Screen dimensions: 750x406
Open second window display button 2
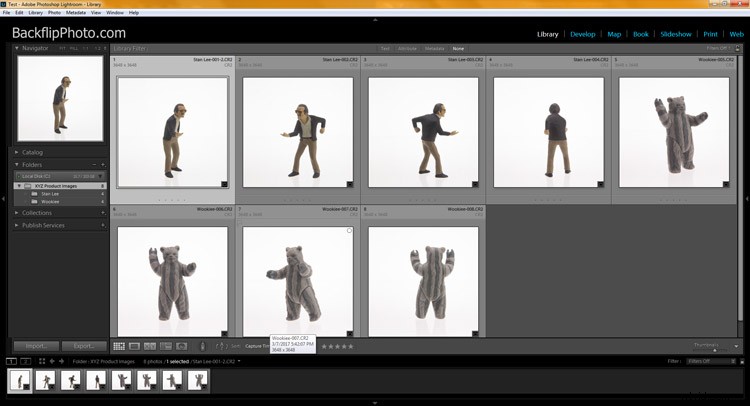25,362
